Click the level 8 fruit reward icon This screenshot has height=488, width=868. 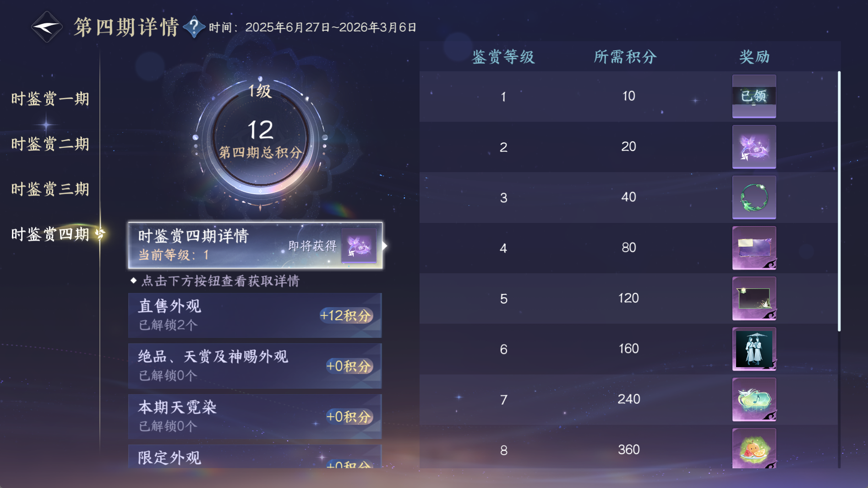tap(754, 450)
